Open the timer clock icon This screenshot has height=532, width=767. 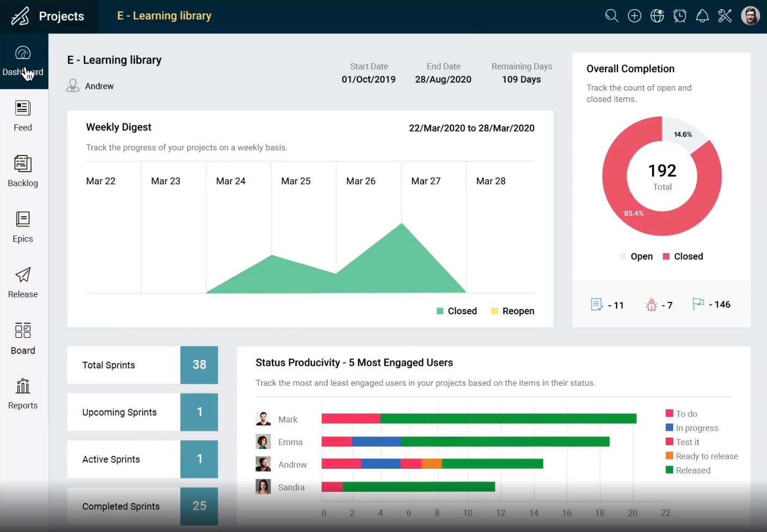[680, 16]
